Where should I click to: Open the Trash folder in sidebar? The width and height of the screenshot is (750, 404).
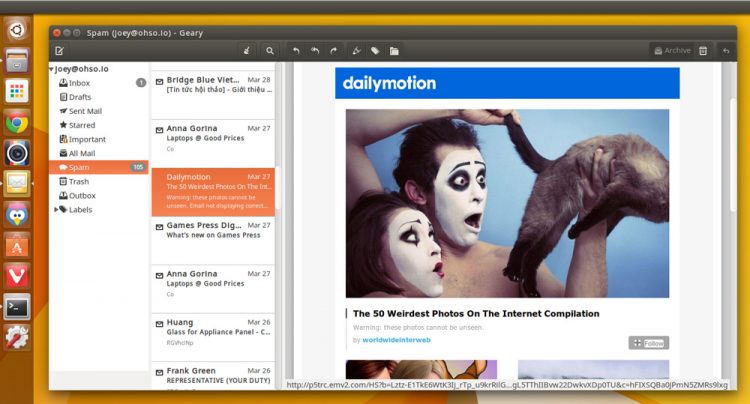coord(99,182)
